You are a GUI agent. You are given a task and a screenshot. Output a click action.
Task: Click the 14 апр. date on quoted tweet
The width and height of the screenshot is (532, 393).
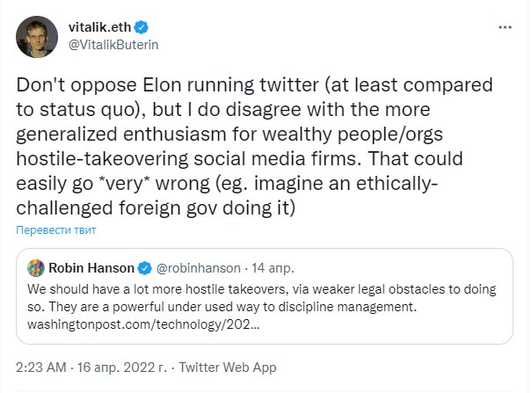tap(273, 268)
